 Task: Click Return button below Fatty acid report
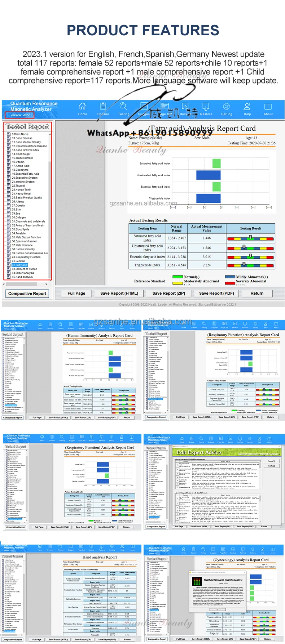point(257,293)
